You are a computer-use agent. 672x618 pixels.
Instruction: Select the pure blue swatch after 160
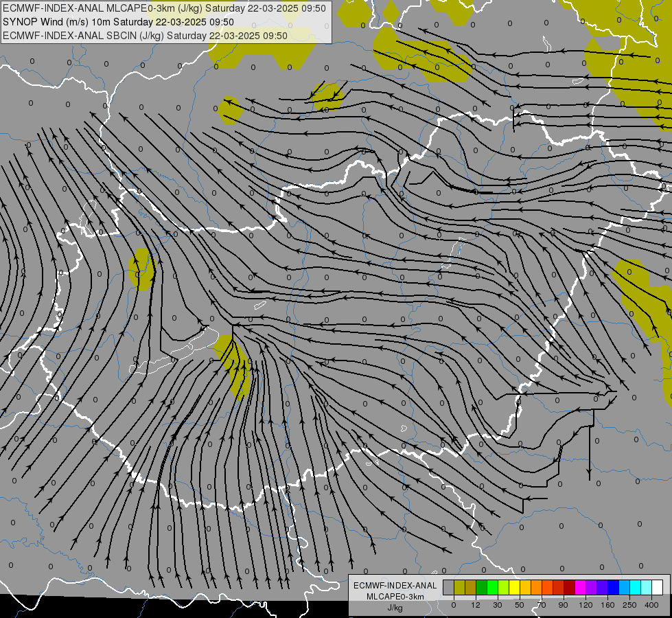pyautogui.click(x=613, y=587)
